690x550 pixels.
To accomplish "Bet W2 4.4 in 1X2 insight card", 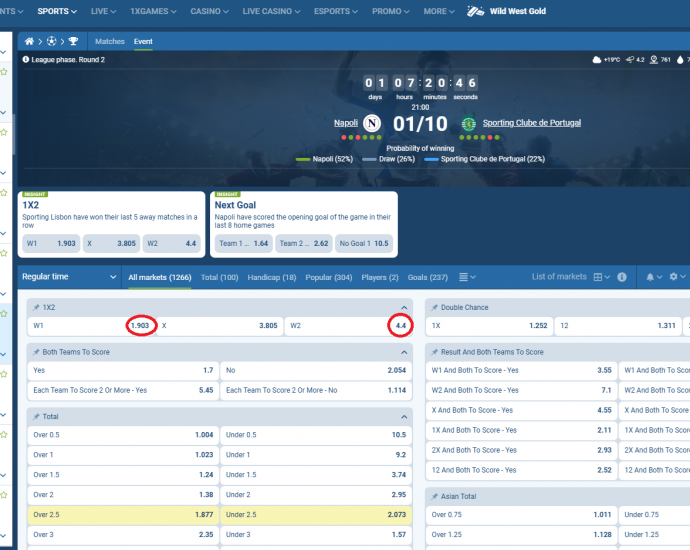I will click(x=172, y=243).
